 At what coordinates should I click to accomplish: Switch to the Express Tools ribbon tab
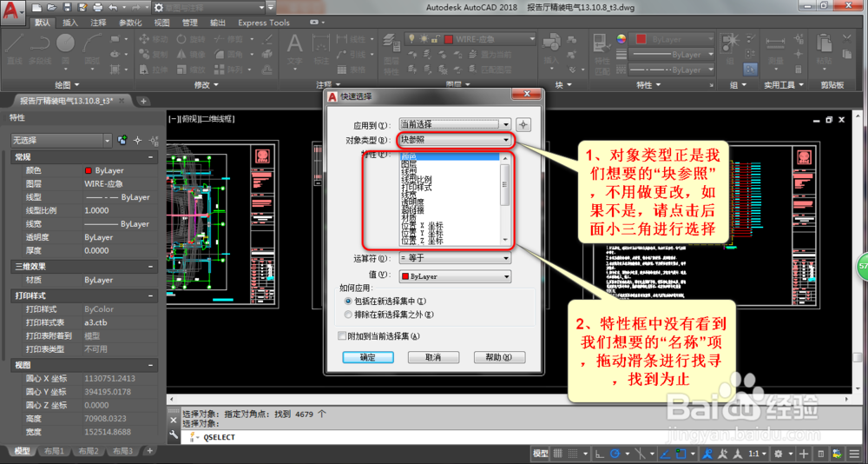click(264, 23)
